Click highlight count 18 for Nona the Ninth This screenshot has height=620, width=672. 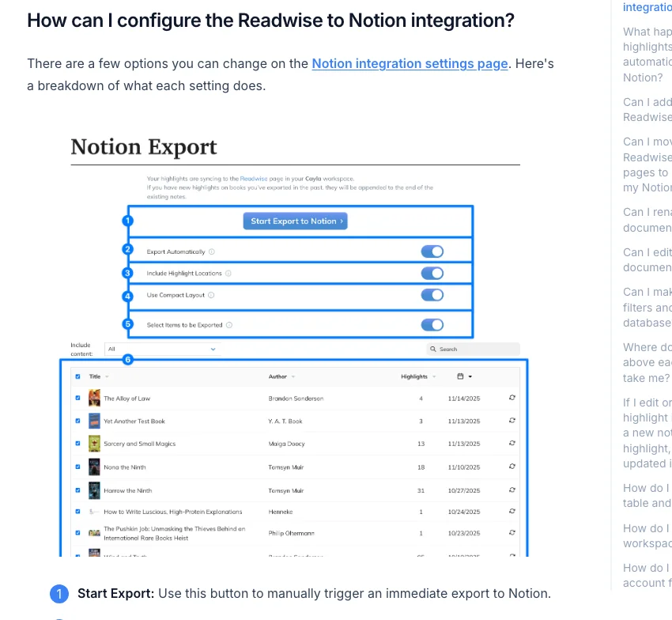[421, 467]
